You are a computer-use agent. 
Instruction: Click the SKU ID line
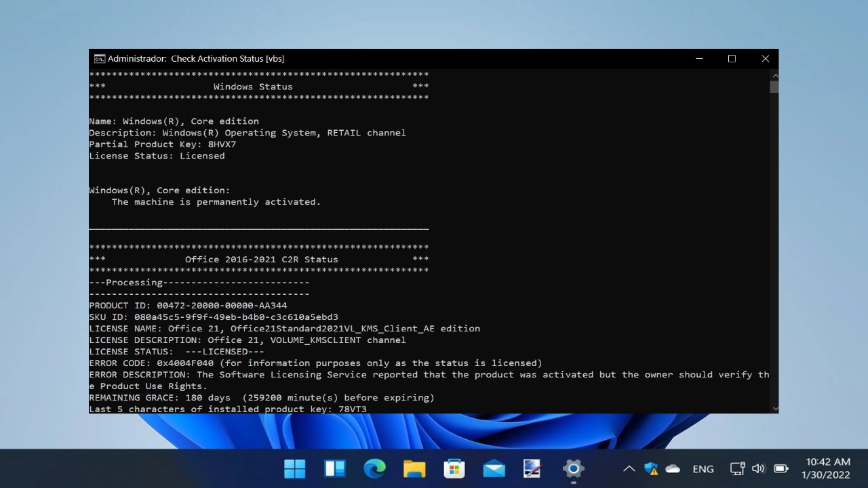coord(214,317)
